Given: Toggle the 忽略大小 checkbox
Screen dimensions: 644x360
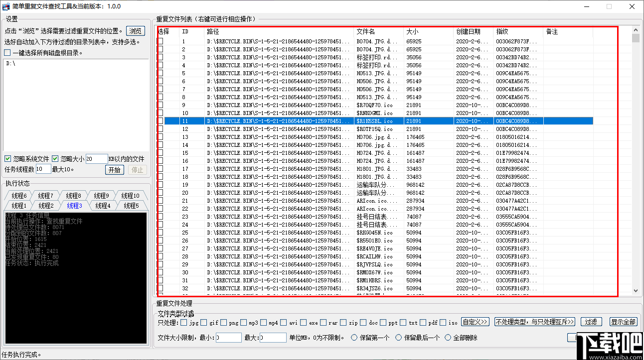Looking at the screenshot, I should pos(55,159).
